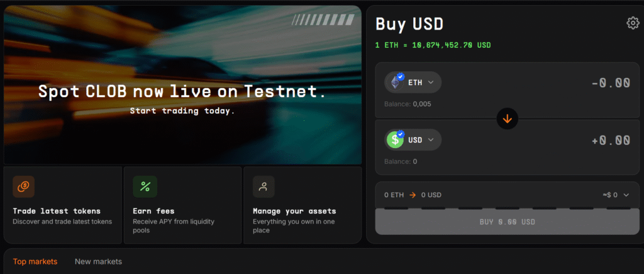Expand the ≈$ 0 swap details chevron
644x274 pixels.
[626, 195]
